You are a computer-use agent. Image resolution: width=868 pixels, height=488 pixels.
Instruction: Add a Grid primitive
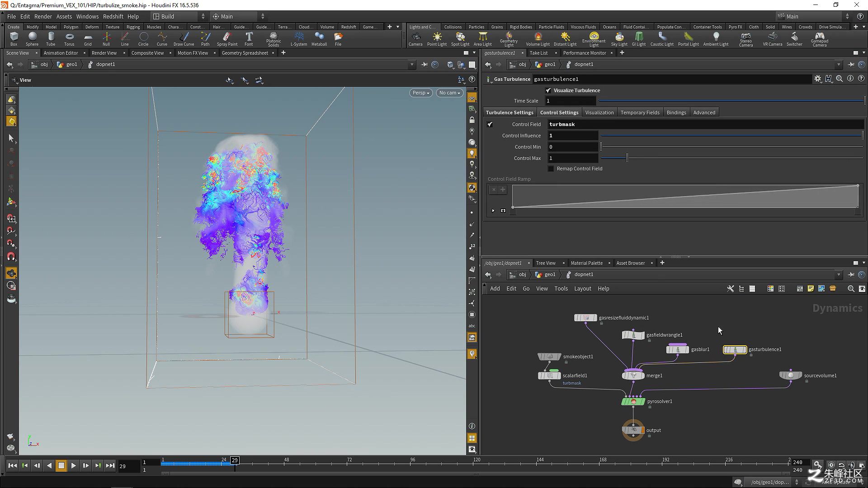click(x=88, y=39)
